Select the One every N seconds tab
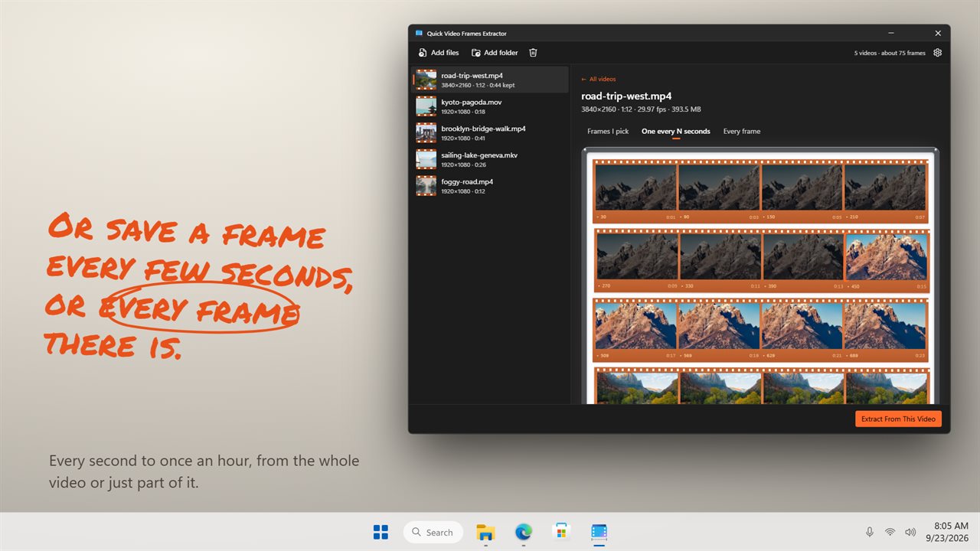Screen dimensions: 980x551 [676, 132]
